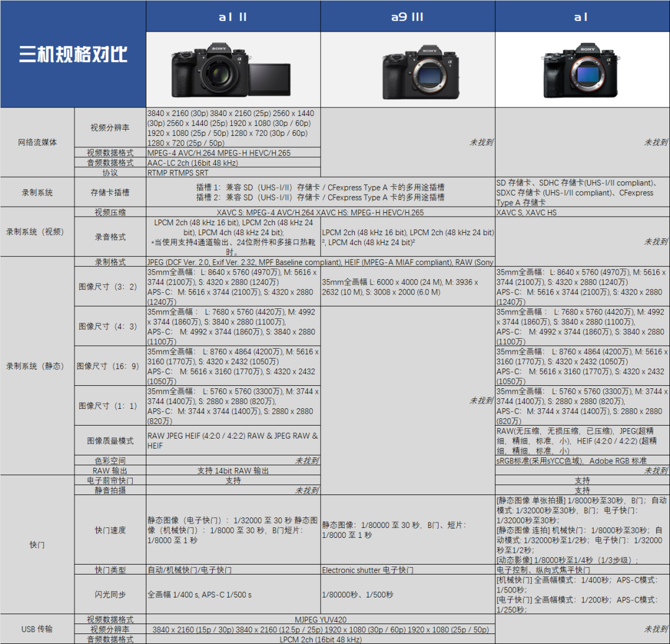Viewport: 670px width, 644px height.
Task: Click the a9 III camera body image
Action: tap(421, 72)
